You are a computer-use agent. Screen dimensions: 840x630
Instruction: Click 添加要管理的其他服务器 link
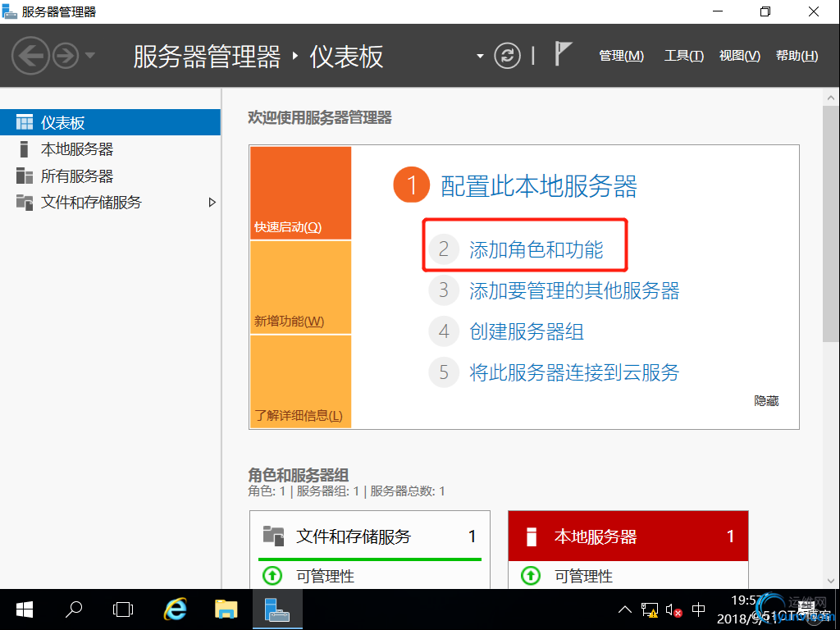[574, 290]
